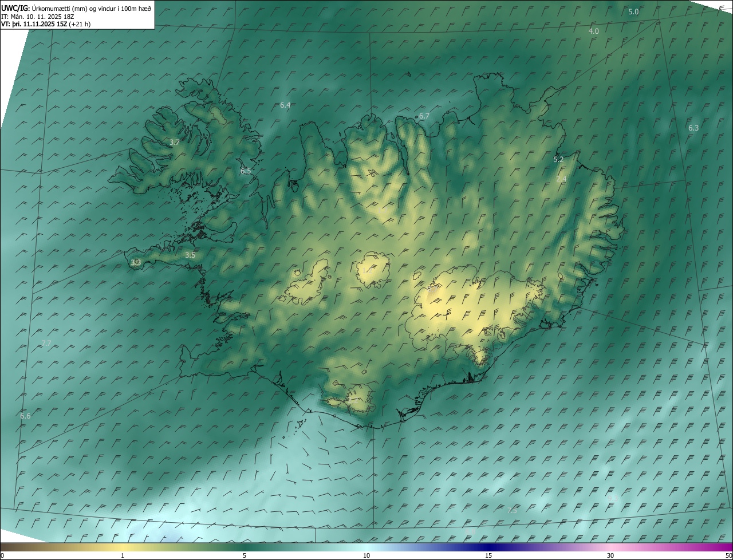The height and width of the screenshot is (560, 733).
Task: Click the 7.5 value label offshore south
Action: click(x=512, y=510)
